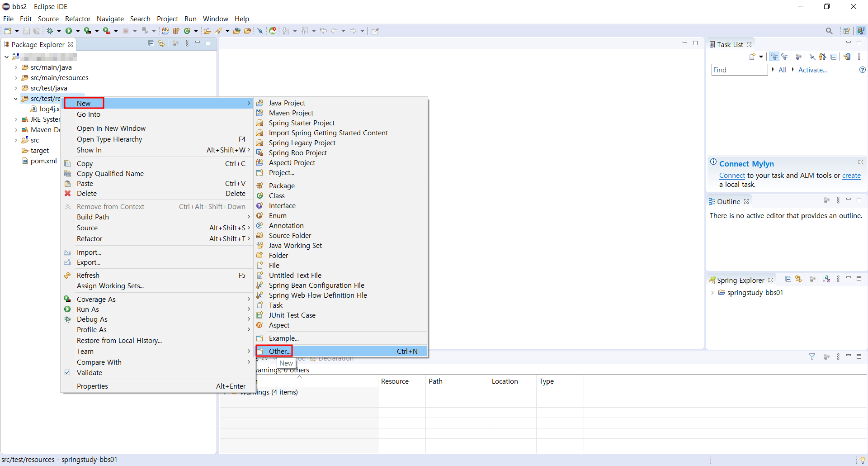This screenshot has height=466, width=868.
Task: Click the create local task link
Action: [851, 176]
